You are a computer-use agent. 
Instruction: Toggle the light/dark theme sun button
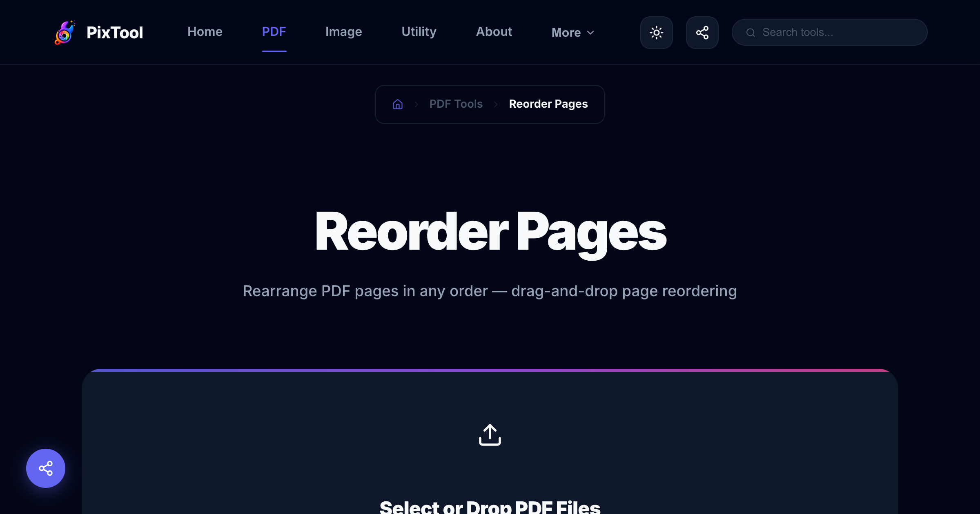(656, 33)
